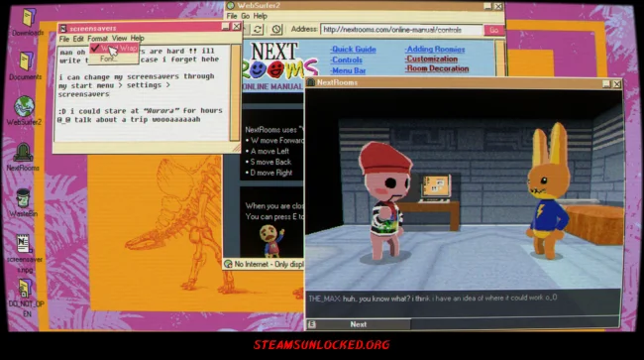The image size is (644, 360).
Task: Click the Room Decoration link
Action: pyautogui.click(x=437, y=68)
